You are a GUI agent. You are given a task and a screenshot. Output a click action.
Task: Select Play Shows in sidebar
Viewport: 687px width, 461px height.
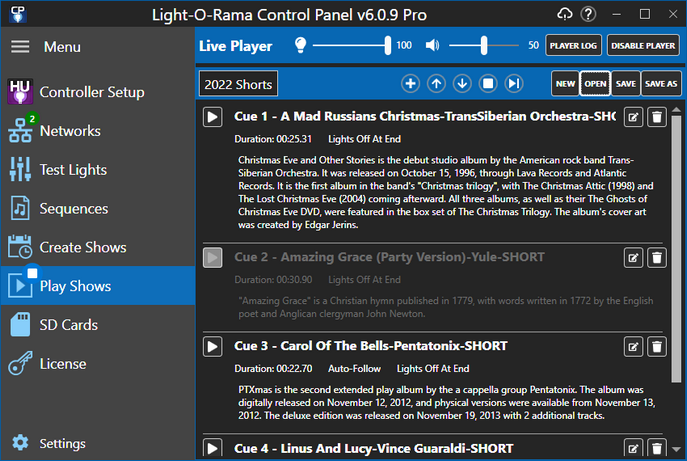98,286
